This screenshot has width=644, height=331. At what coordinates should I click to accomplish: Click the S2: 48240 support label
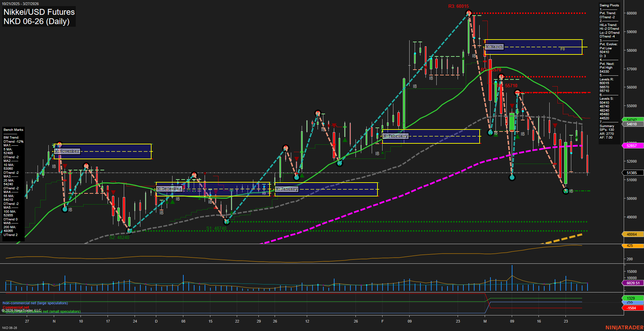tap(119, 237)
